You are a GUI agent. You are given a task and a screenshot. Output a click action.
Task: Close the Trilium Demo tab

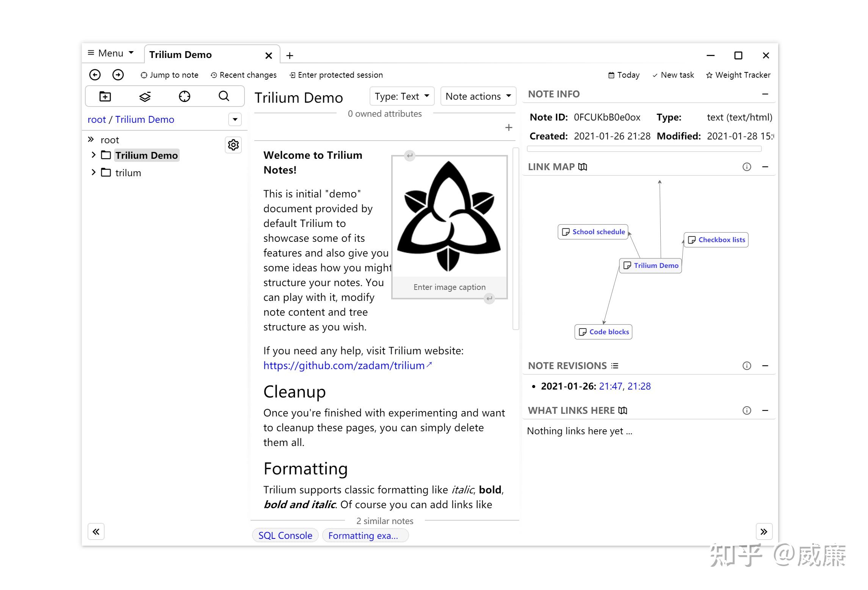(269, 56)
